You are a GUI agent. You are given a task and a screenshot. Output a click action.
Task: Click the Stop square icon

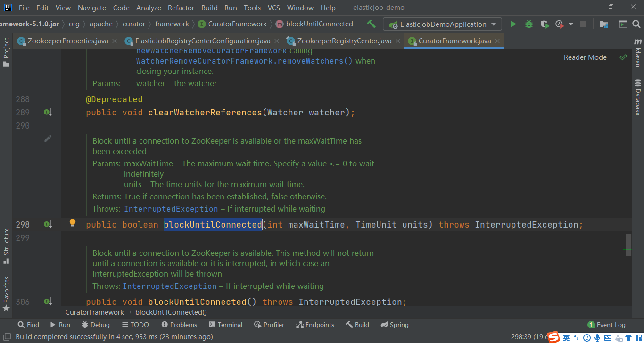tap(583, 24)
